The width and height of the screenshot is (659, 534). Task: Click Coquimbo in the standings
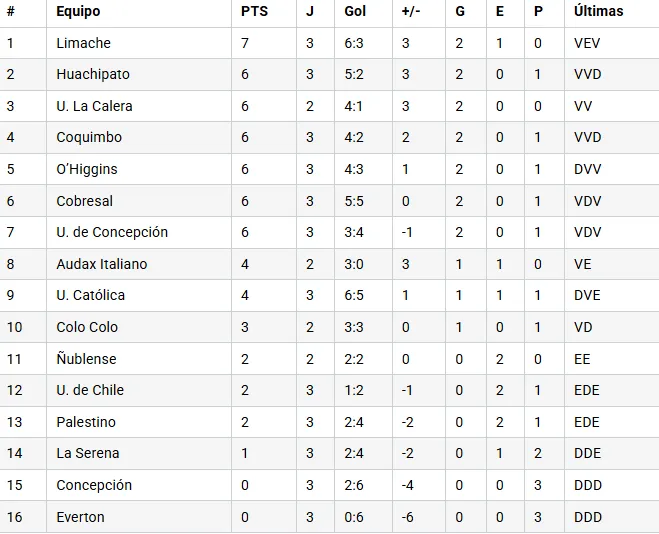(x=89, y=137)
